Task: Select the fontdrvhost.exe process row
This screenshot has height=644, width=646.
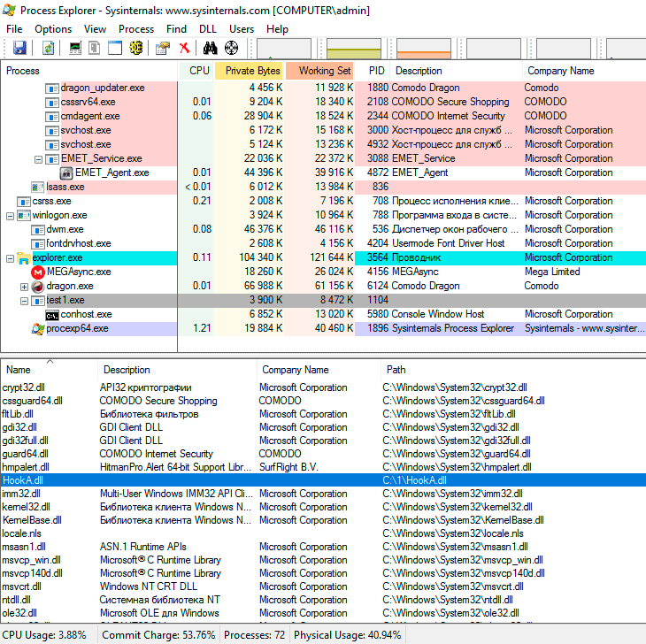Action: click(x=323, y=244)
